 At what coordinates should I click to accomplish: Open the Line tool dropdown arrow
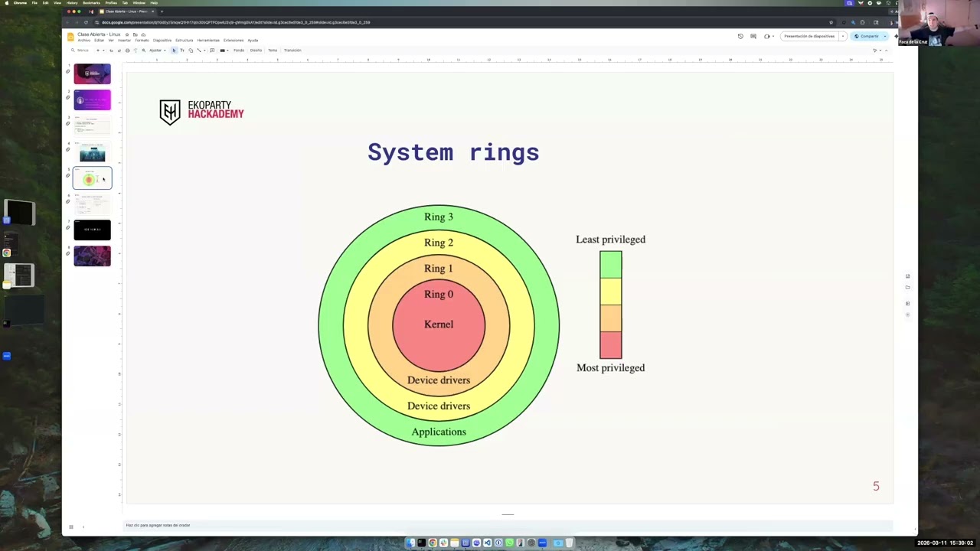[x=204, y=51]
